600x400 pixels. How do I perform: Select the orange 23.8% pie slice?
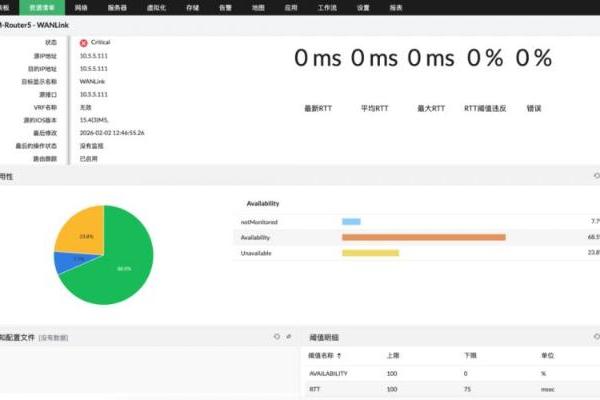click(84, 233)
